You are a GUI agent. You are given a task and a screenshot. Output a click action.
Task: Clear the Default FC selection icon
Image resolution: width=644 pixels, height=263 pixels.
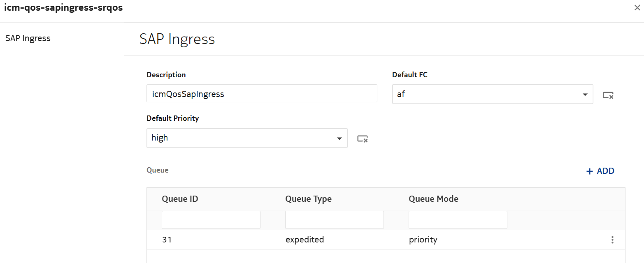click(x=608, y=95)
